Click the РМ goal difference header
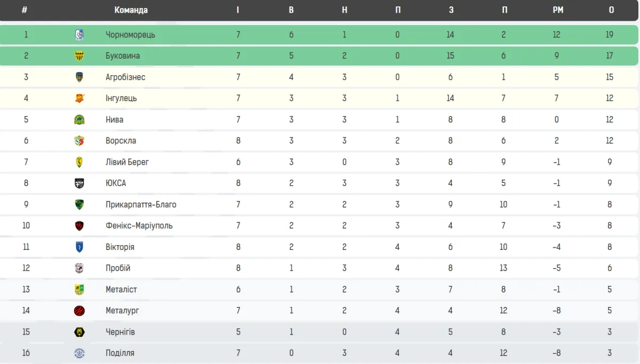 point(558,10)
